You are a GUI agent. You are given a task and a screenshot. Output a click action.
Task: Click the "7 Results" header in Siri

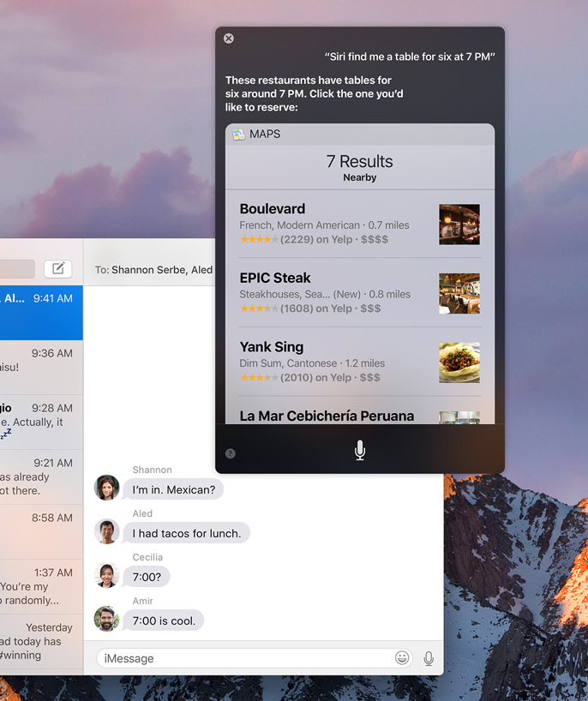coord(359,161)
